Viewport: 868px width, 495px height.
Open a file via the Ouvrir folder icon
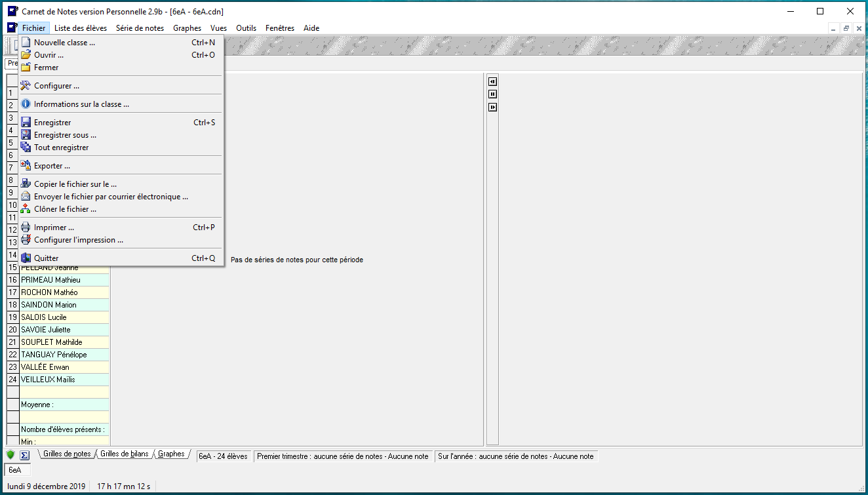tap(26, 55)
